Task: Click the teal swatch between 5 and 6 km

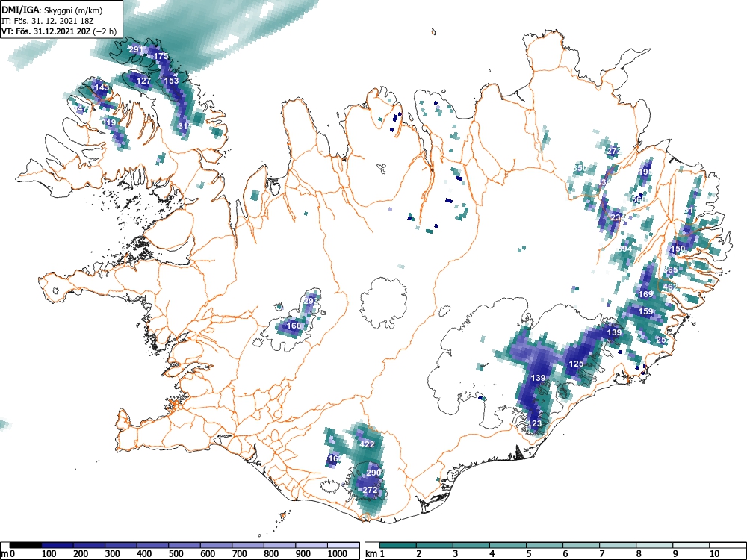Action: (545, 545)
